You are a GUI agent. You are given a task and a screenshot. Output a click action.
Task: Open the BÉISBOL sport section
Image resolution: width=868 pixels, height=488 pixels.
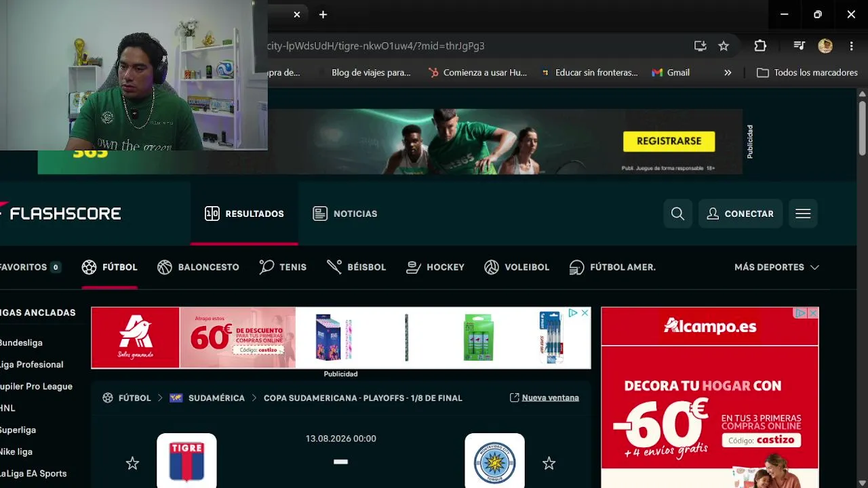(356, 267)
